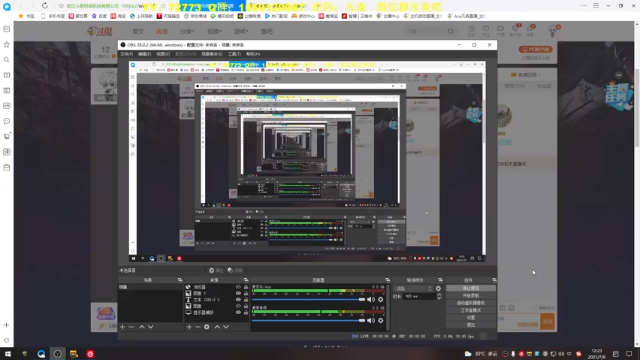Move selected source up with arrow icon
This screenshot has width=640, height=360.
pos(217,327)
